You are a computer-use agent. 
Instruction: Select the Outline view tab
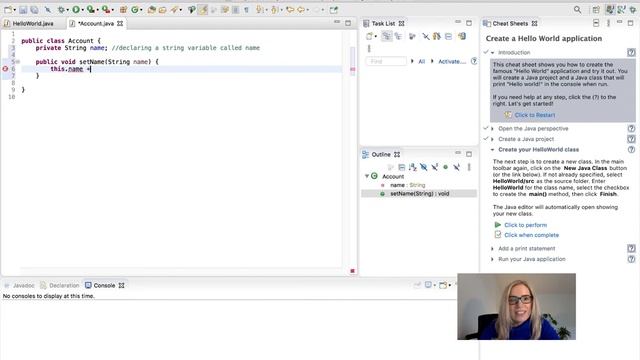(381, 155)
